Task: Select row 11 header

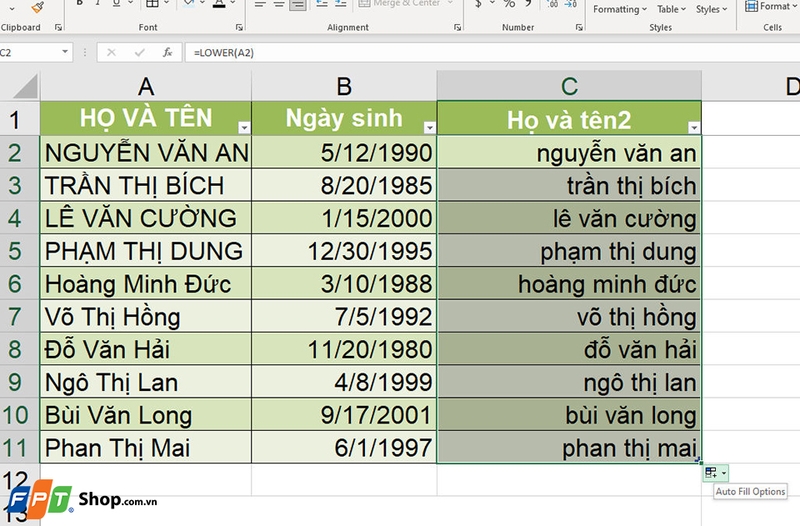Action: click(x=19, y=447)
